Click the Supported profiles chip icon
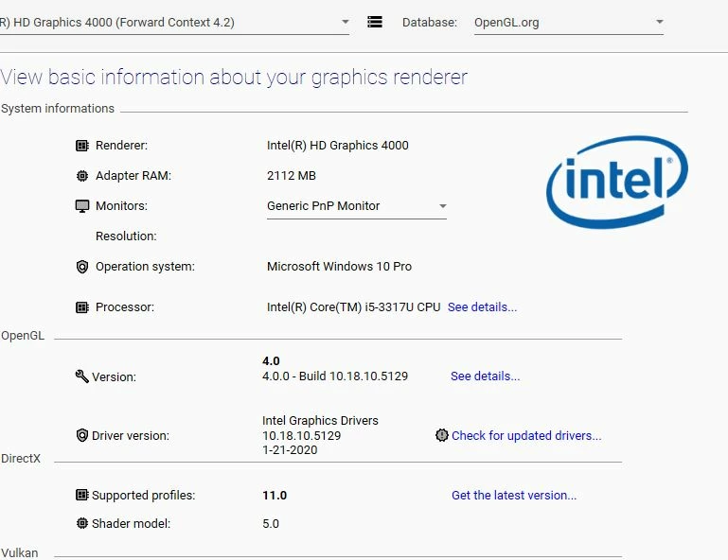This screenshot has width=728, height=560. click(82, 495)
